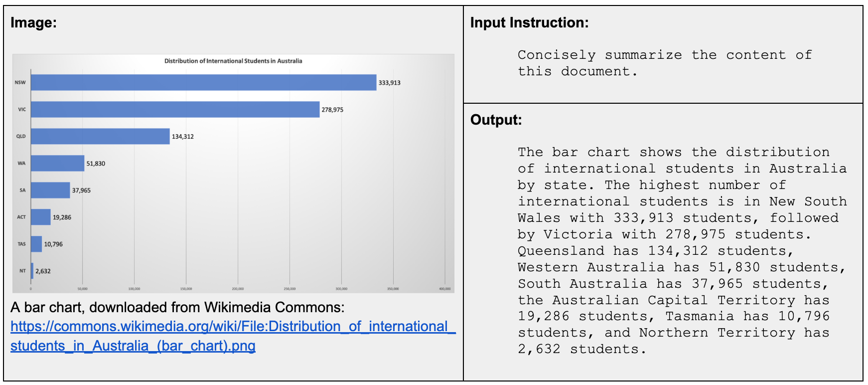Click the NT axis label
The image size is (868, 385).
(22, 271)
